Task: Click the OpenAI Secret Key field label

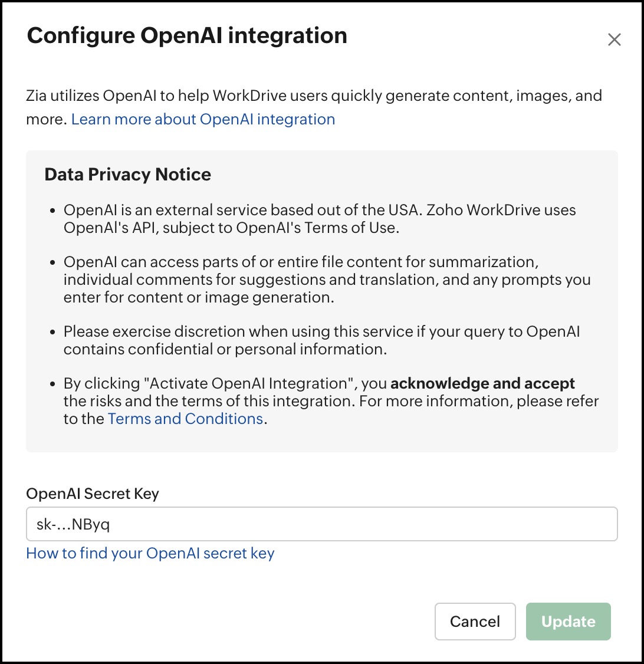Action: 93,494
